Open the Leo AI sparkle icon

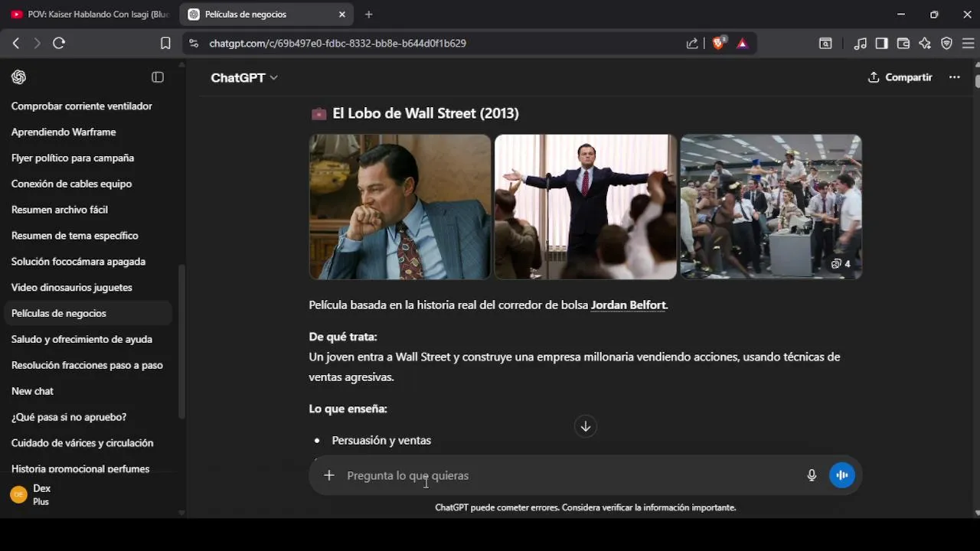pyautogui.click(x=925, y=44)
